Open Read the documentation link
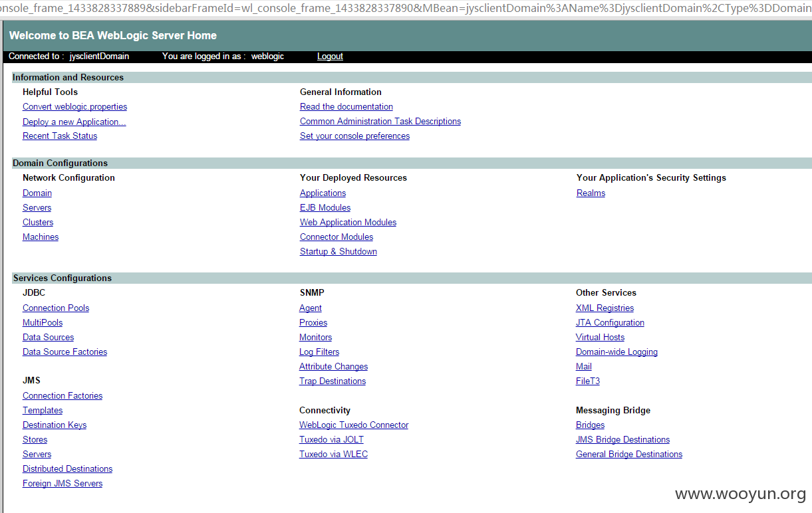 pyautogui.click(x=346, y=107)
